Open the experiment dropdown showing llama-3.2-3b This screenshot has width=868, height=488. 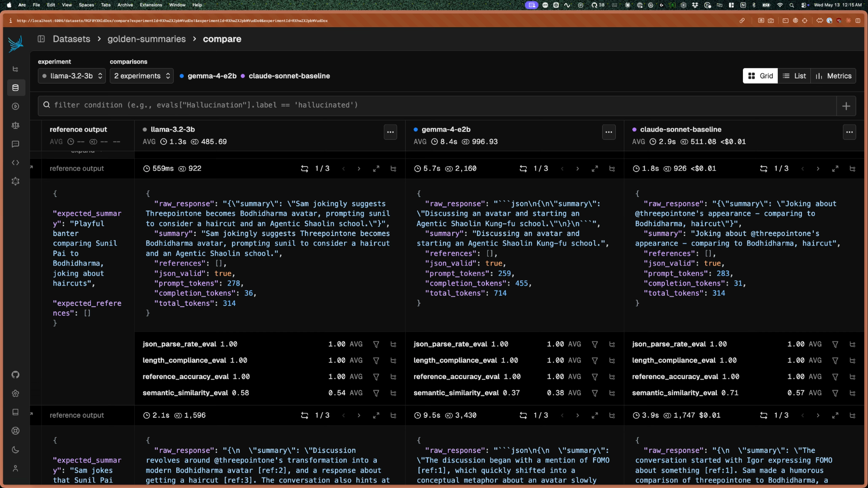[72, 76]
